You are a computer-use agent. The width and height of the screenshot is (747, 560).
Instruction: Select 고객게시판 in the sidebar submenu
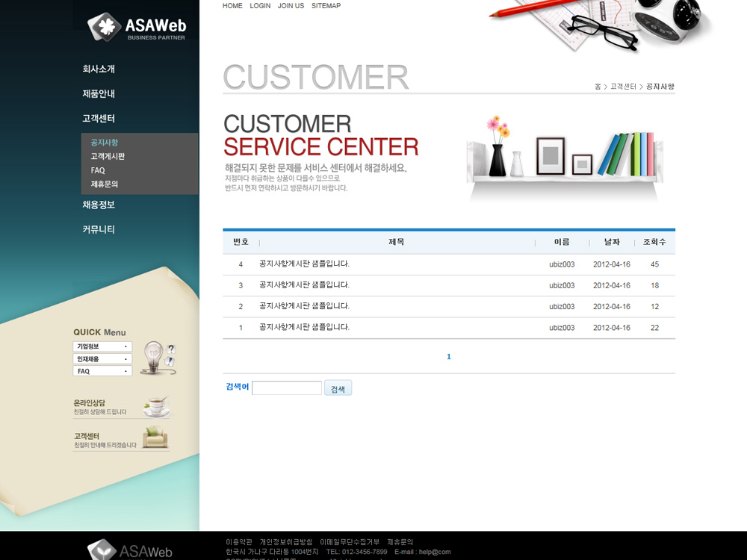click(x=108, y=157)
